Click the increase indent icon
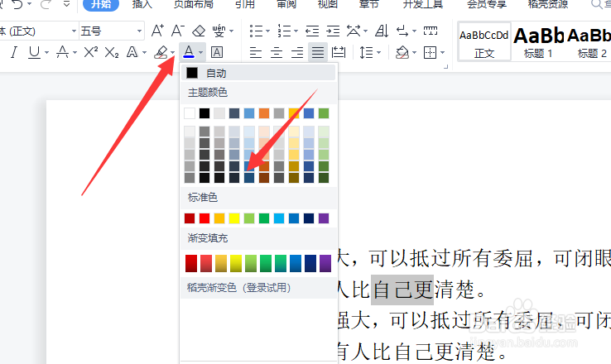The height and width of the screenshot is (364, 611). [x=333, y=31]
